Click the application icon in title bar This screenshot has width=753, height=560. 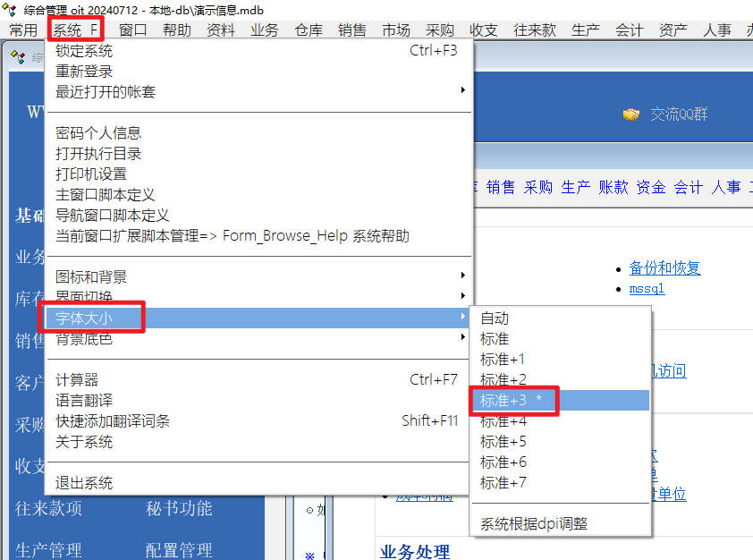(x=10, y=9)
